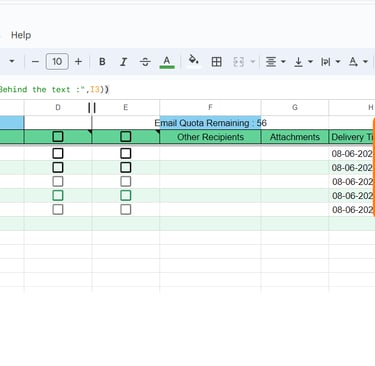Viewport: 375px width, 366px height.
Task: Select 'Other Recipients' header cell
Action: 210,137
